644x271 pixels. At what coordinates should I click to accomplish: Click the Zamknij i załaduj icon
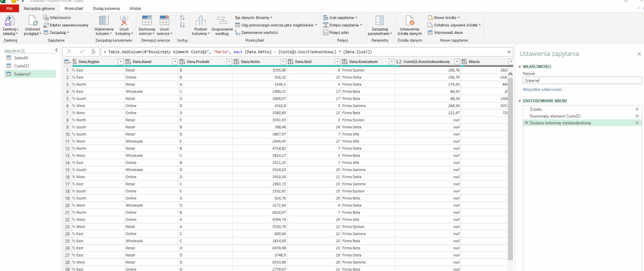click(x=10, y=22)
